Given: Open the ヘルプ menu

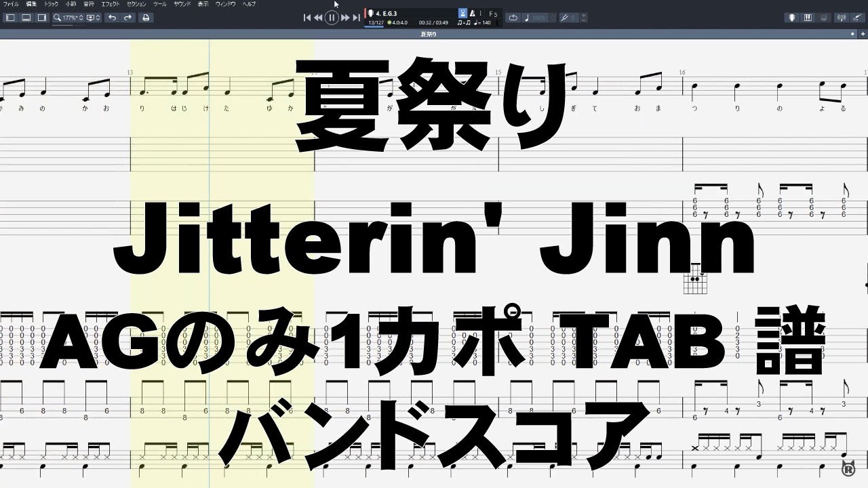Looking at the screenshot, I should (x=250, y=4).
